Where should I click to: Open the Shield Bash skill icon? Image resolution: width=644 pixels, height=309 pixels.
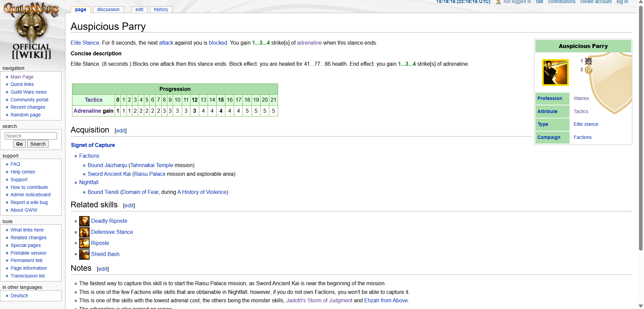84,254
